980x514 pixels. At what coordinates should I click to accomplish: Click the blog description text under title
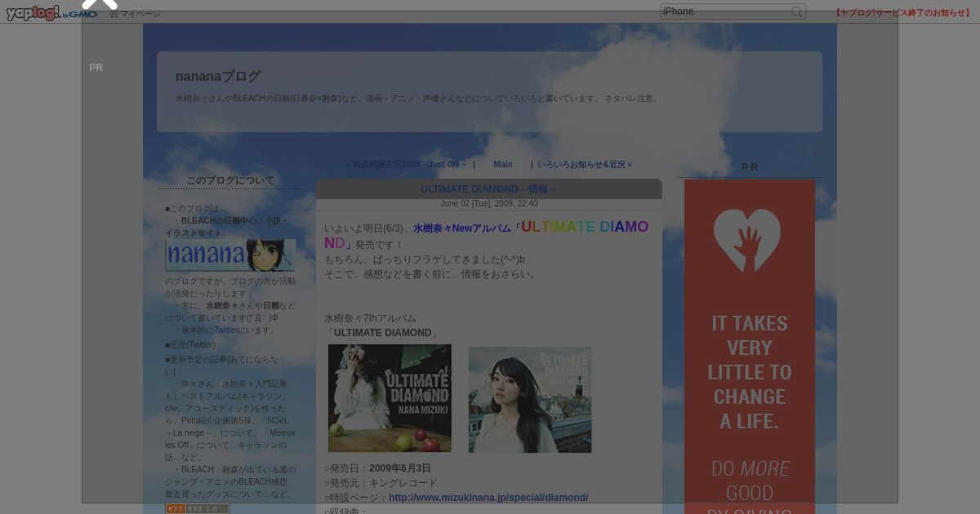418,98
